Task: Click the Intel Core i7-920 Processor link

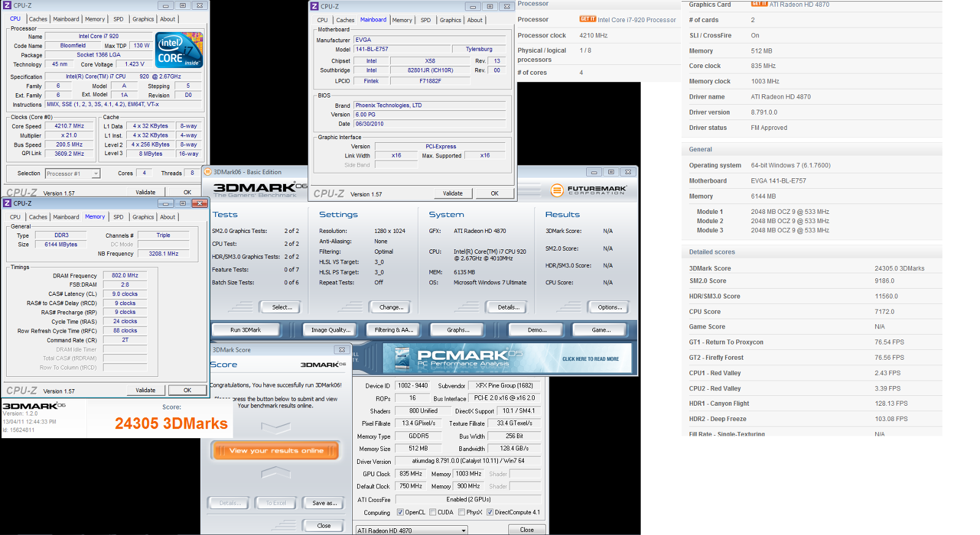Action: pos(637,20)
